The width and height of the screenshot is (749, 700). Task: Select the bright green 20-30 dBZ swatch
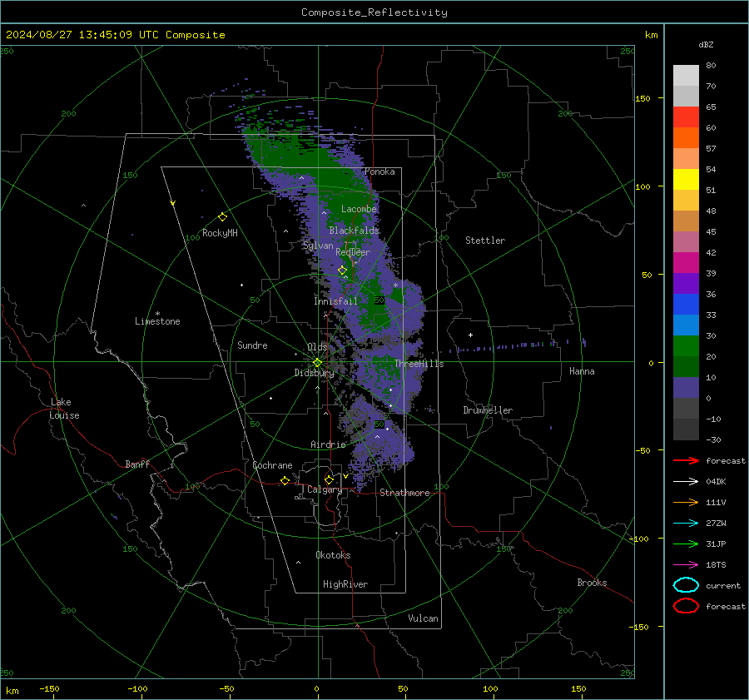[x=686, y=346]
